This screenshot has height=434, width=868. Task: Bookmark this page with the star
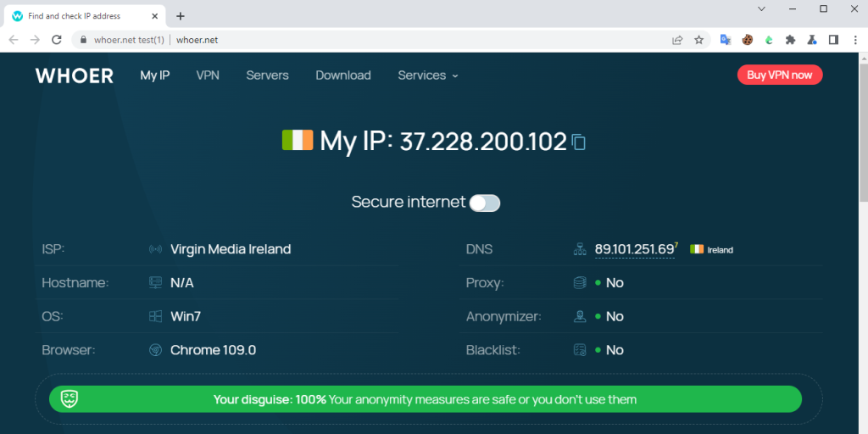point(698,40)
